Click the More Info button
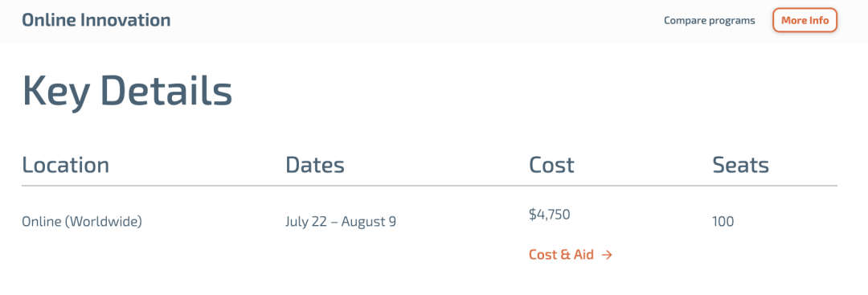The height and width of the screenshot is (295, 868). [x=805, y=20]
